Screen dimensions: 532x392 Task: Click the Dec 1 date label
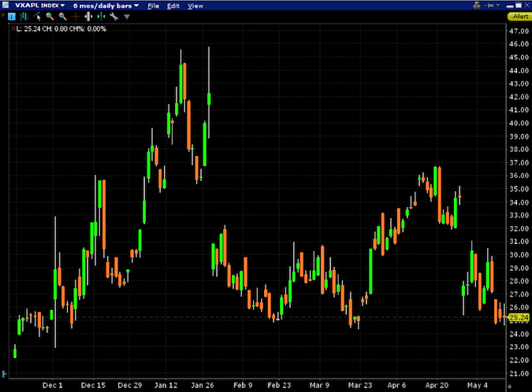[x=53, y=385]
